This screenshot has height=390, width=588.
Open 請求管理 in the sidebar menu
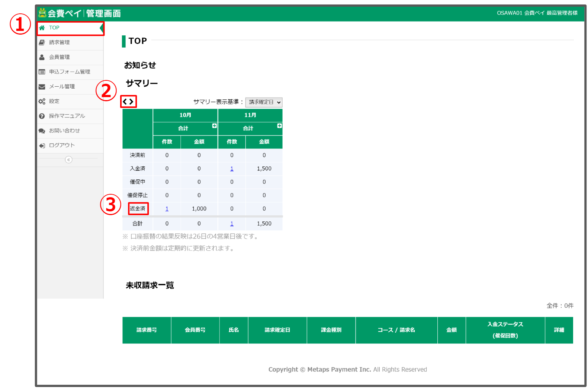click(x=60, y=42)
